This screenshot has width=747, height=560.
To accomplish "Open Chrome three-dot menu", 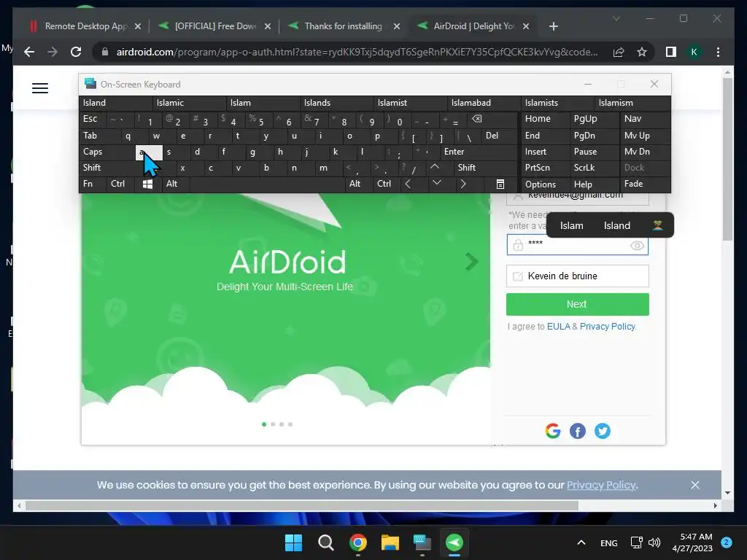I will pos(718,52).
